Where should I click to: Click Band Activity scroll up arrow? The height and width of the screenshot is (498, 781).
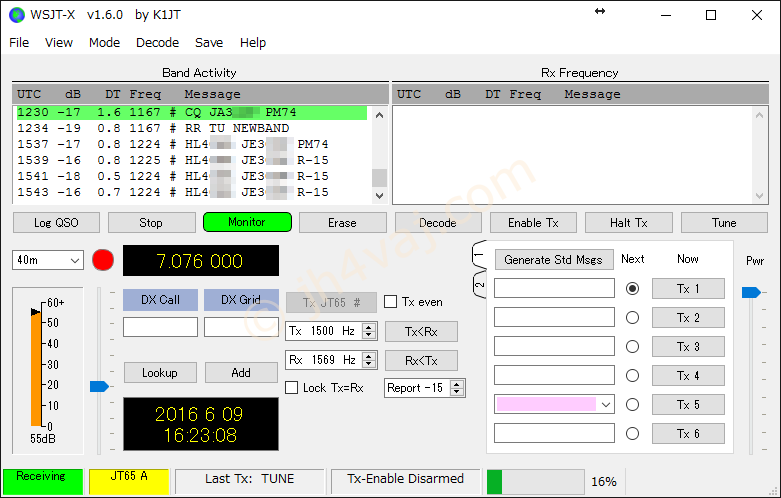380,115
